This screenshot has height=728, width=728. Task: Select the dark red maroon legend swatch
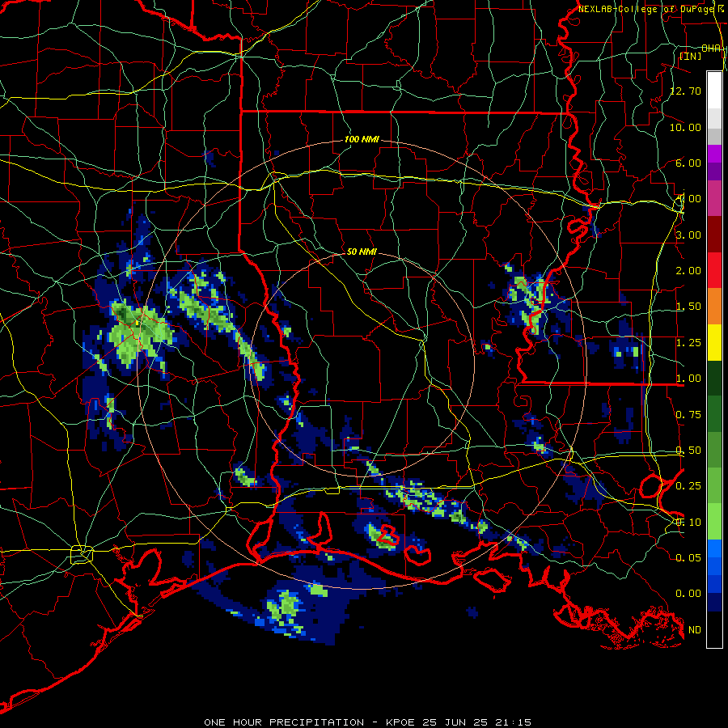coord(714,235)
